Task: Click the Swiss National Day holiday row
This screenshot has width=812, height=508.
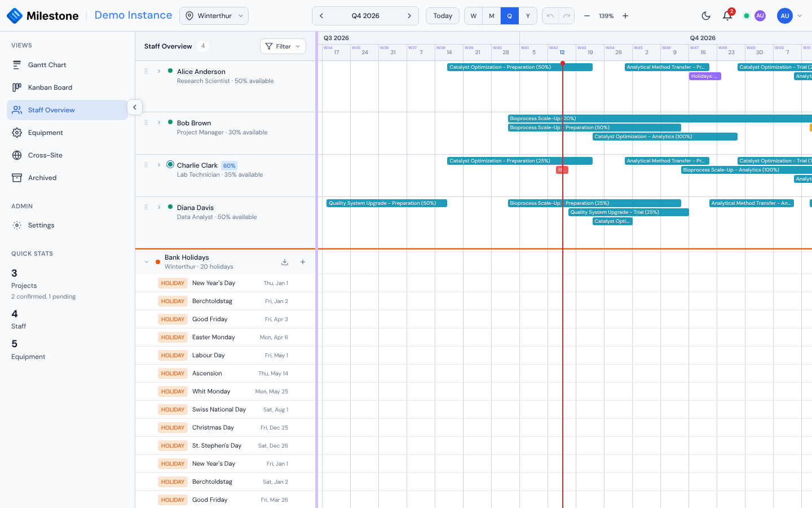Action: (x=226, y=410)
